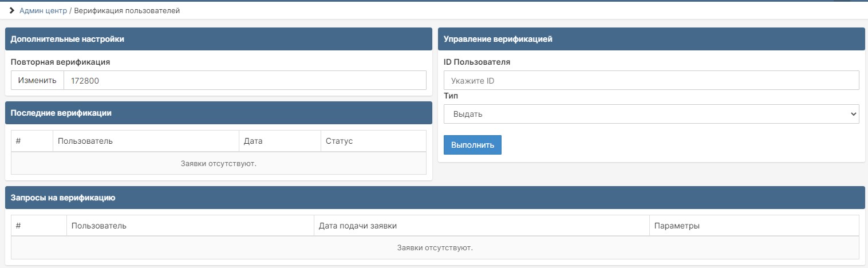Click the Дополнительные настройки panel header

tap(218, 39)
